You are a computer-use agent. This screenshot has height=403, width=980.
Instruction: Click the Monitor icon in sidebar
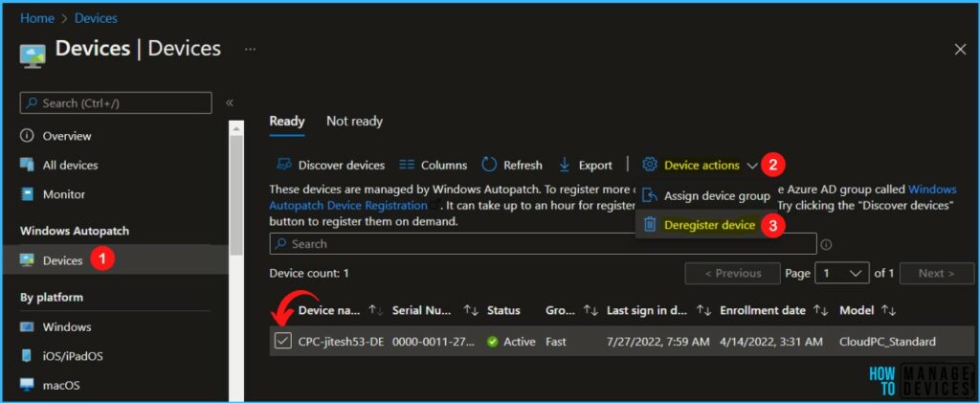tap(27, 194)
